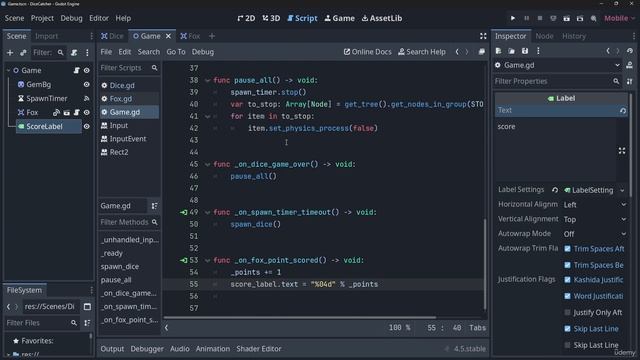
Task: Open Inspector extra options menu
Action: [538, 51]
